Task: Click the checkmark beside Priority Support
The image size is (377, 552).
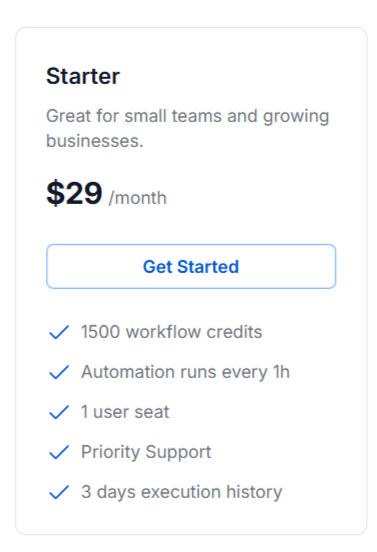Action: point(59,452)
